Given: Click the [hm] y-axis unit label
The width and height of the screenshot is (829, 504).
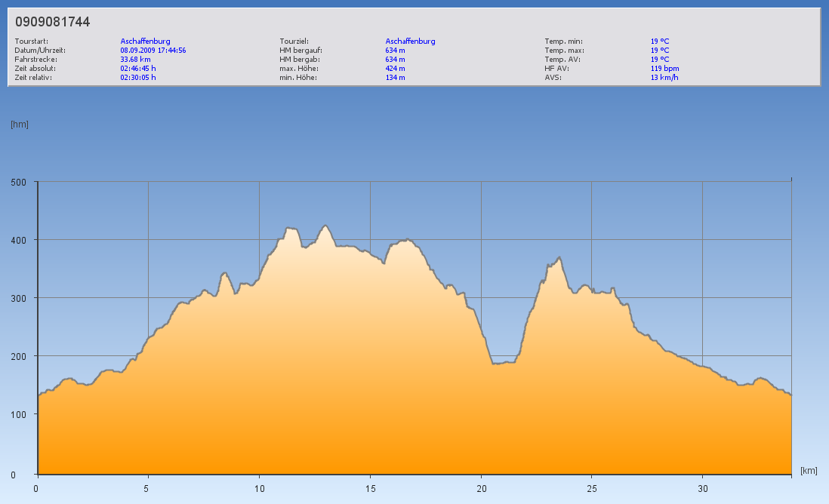Looking at the screenshot, I should point(20,124).
